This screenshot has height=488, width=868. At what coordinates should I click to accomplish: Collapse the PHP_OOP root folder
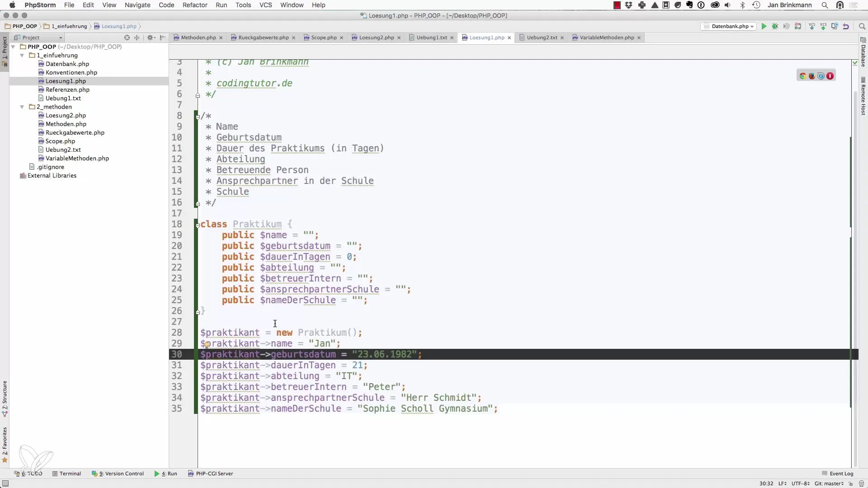(13, 47)
